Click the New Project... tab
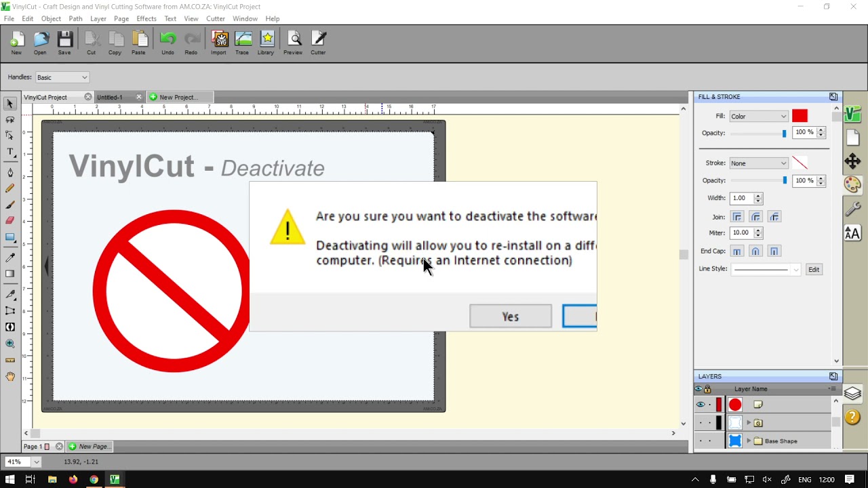Image resolution: width=868 pixels, height=488 pixels. pos(178,97)
